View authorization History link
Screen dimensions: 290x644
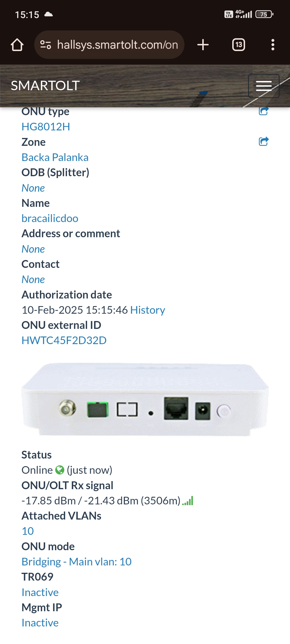pyautogui.click(x=148, y=310)
